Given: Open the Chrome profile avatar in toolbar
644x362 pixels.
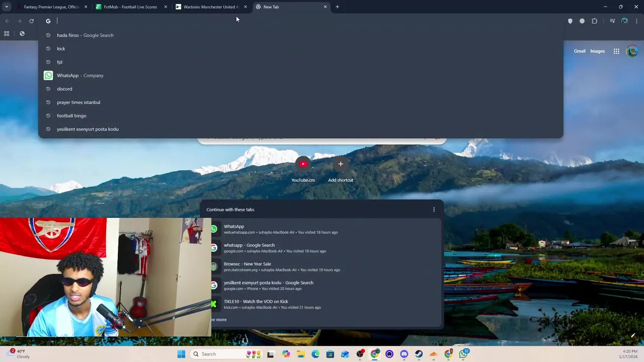Looking at the screenshot, I should pyautogui.click(x=624, y=21).
